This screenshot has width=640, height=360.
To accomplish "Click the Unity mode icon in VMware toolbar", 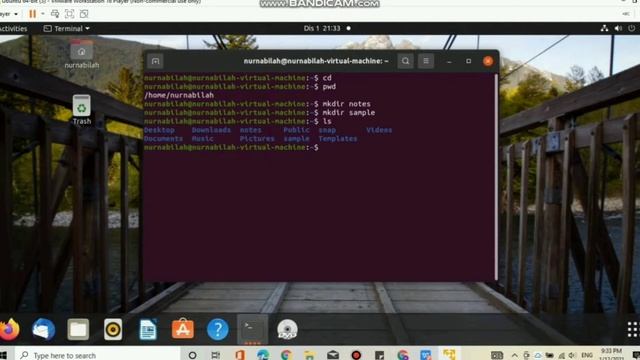I will (84, 14).
